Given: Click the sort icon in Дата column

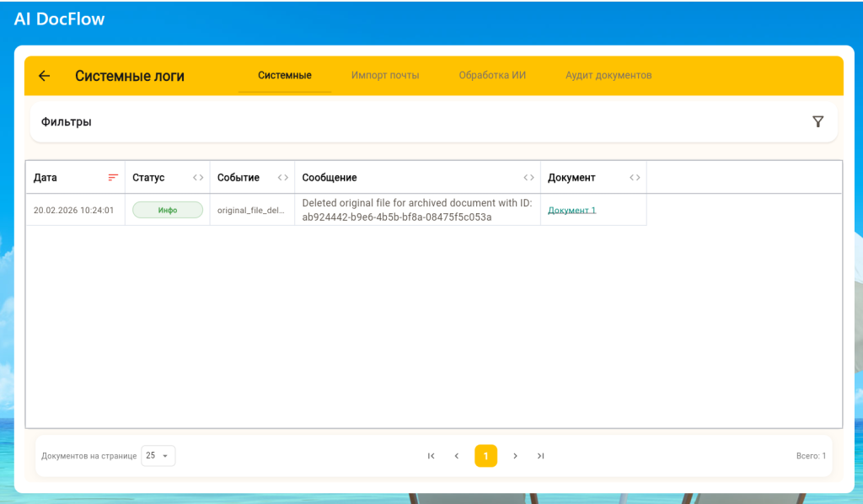Looking at the screenshot, I should pos(113,178).
